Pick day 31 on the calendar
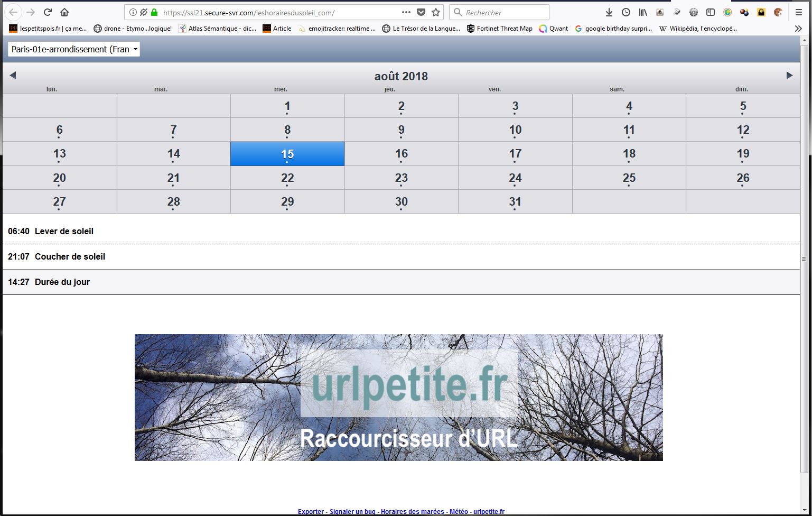This screenshot has width=812, height=516. [515, 202]
